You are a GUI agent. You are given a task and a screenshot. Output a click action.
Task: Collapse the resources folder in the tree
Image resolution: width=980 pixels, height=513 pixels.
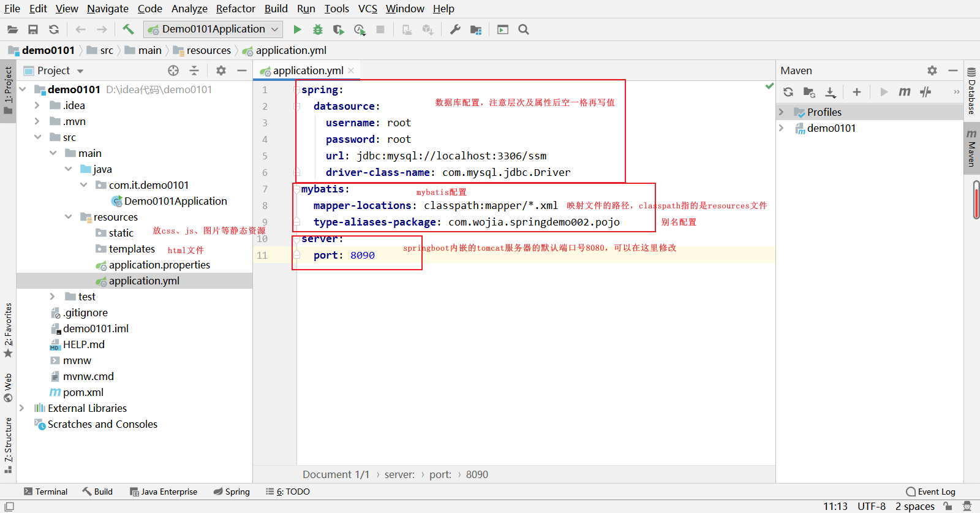tap(69, 217)
